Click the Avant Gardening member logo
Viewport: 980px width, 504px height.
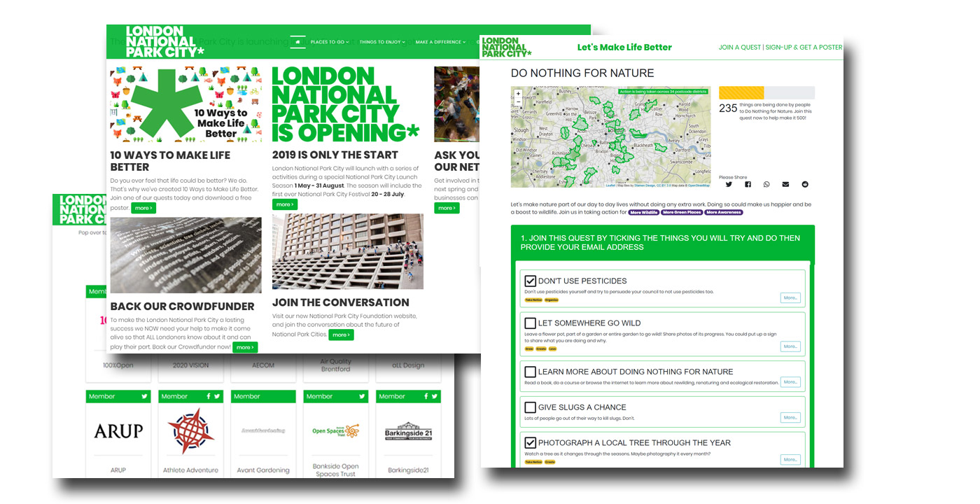[263, 430]
